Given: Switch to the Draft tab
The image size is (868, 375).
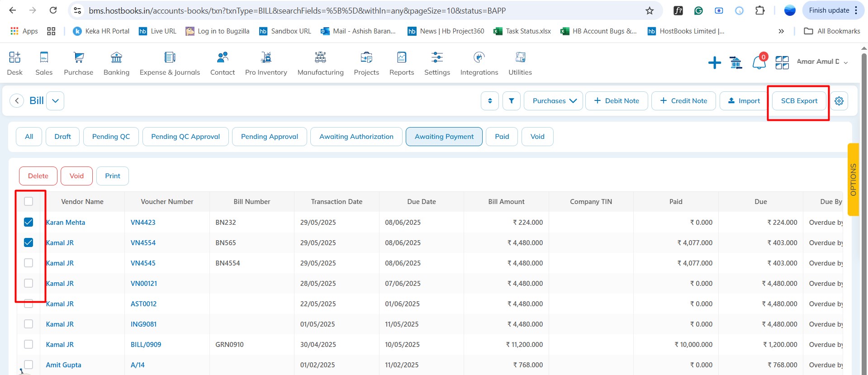Looking at the screenshot, I should tap(62, 137).
